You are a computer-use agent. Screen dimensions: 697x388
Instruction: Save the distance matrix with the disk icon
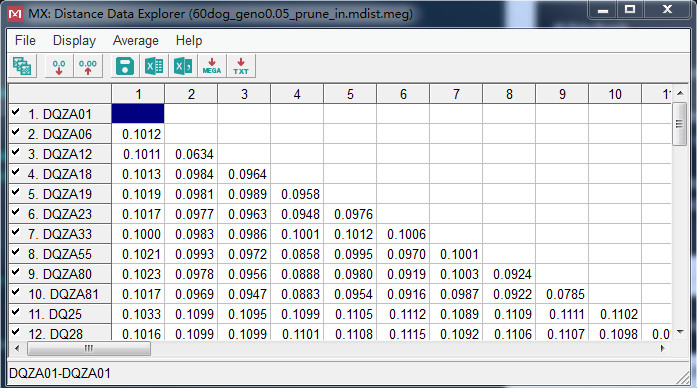coord(125,66)
